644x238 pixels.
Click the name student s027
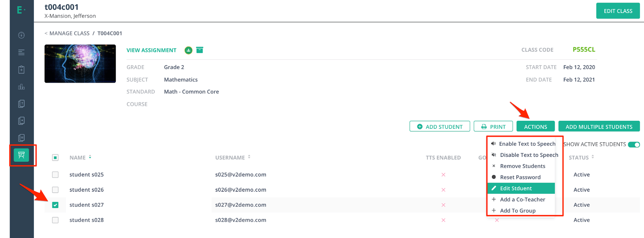(x=87, y=205)
